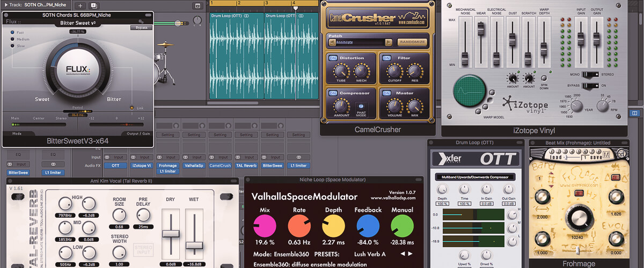Click the BitterSweet Bypass button
This screenshot has width=644, height=268.
tap(141, 27)
